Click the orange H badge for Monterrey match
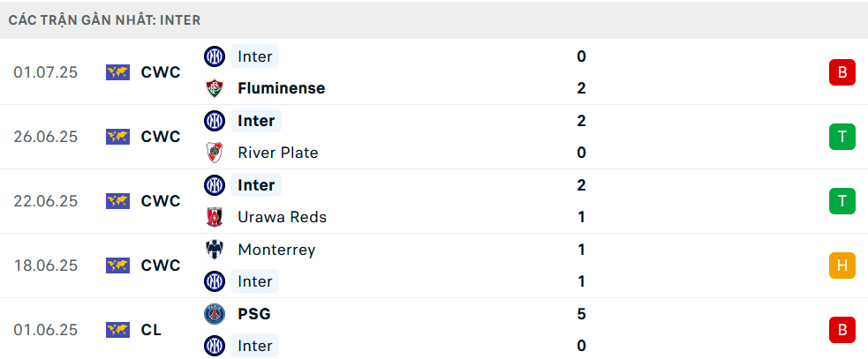Viewport: 868px width, 359px height. coord(842,266)
